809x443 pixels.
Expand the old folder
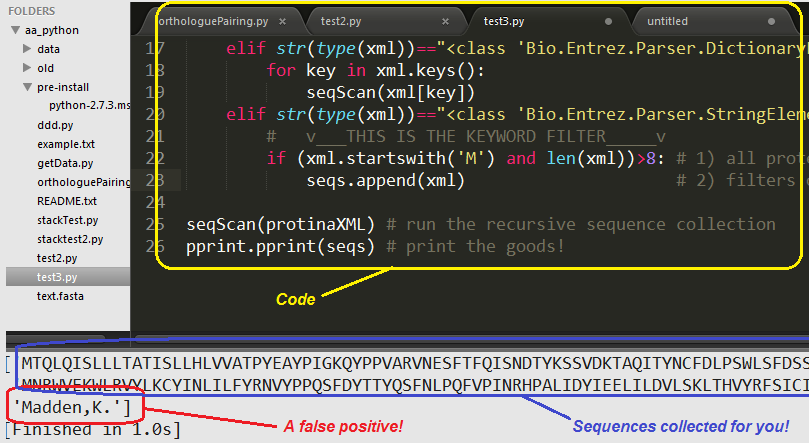click(x=27, y=68)
